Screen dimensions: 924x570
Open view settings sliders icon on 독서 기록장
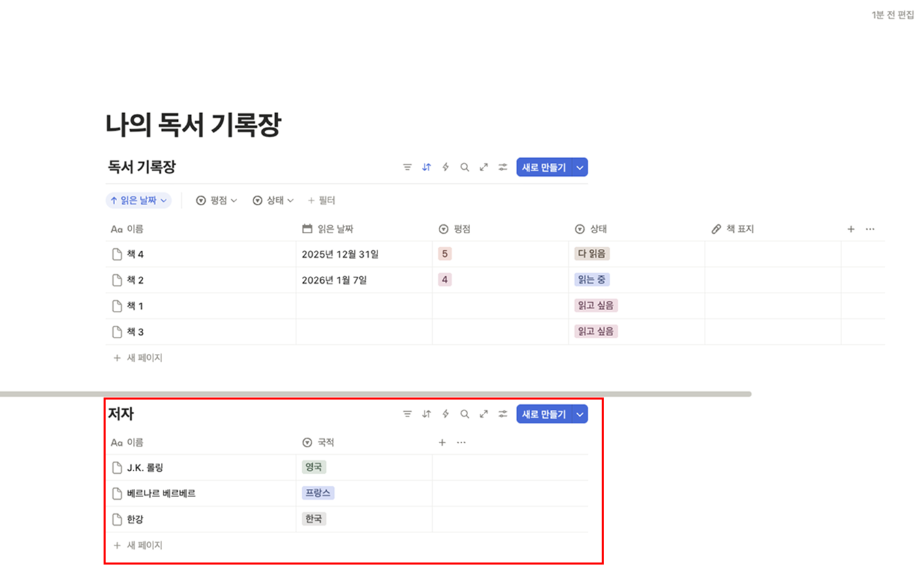tap(502, 166)
